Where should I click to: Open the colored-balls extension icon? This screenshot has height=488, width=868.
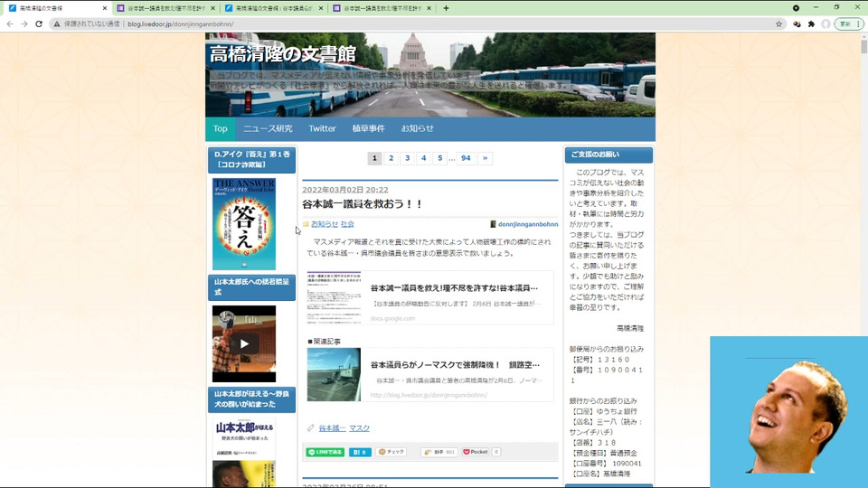(797, 23)
